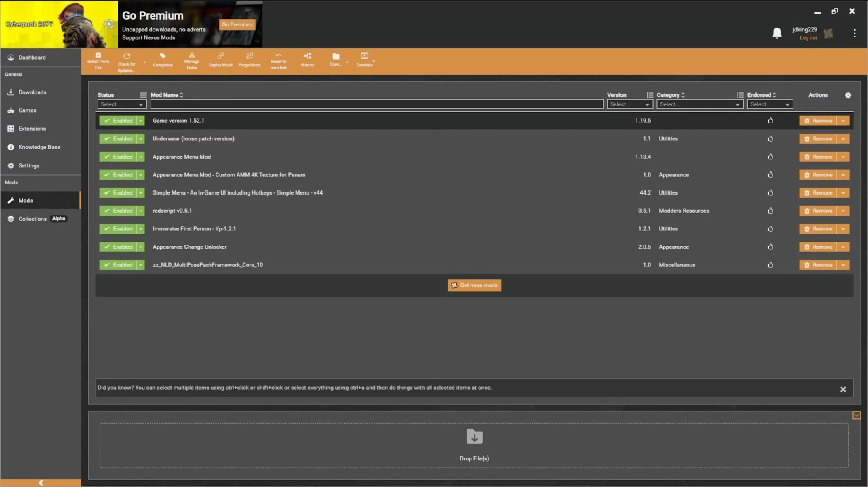Click the Go Premium button

pyautogui.click(x=237, y=24)
